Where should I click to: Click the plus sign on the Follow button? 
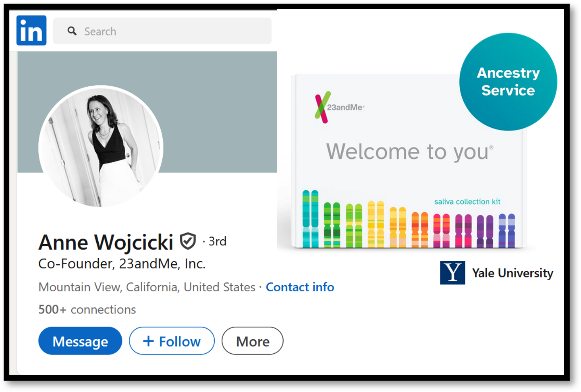point(148,341)
